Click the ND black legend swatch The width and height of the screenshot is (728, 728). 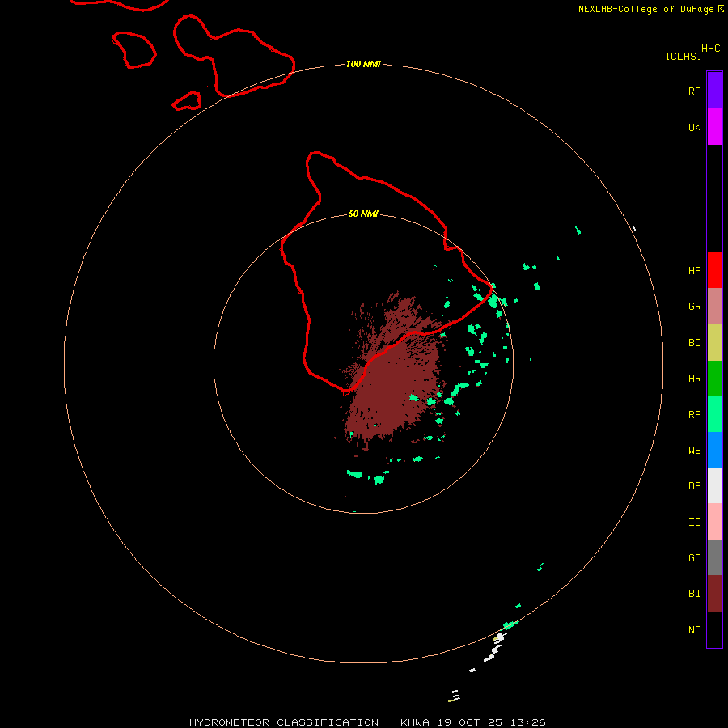(714, 629)
